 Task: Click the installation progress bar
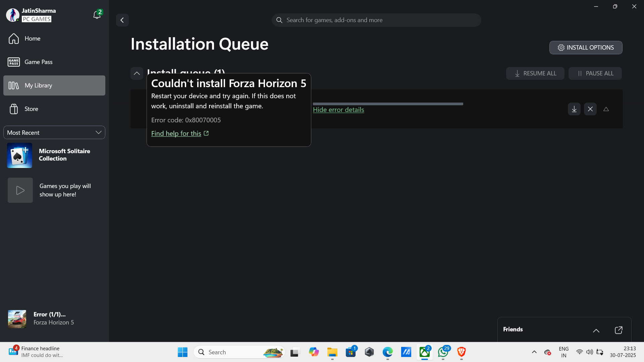(x=388, y=104)
